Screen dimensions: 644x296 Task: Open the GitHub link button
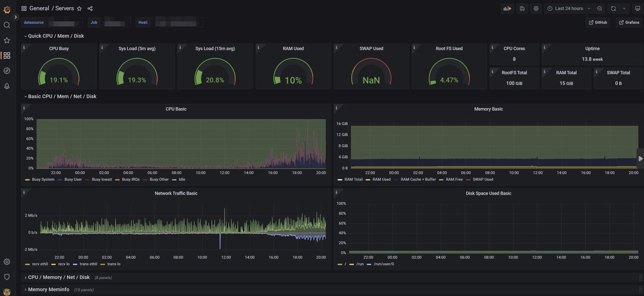[x=598, y=23]
